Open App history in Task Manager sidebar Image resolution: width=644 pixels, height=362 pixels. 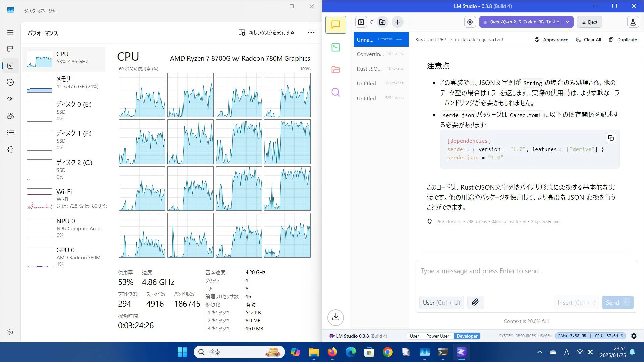(10, 82)
